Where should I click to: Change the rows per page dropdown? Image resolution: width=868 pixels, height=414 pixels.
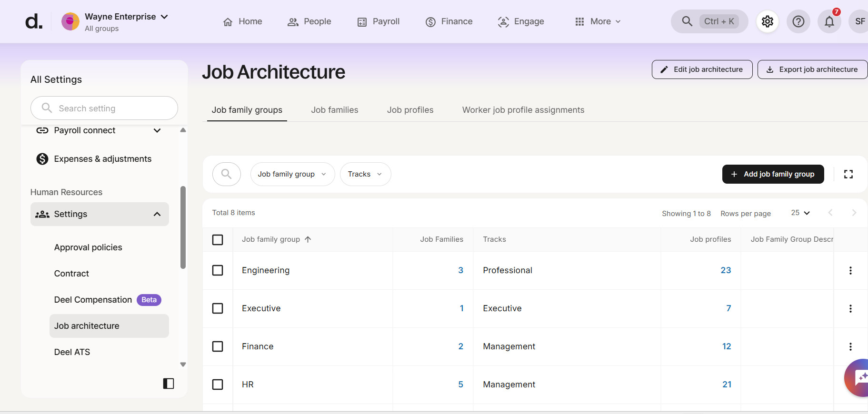(800, 213)
